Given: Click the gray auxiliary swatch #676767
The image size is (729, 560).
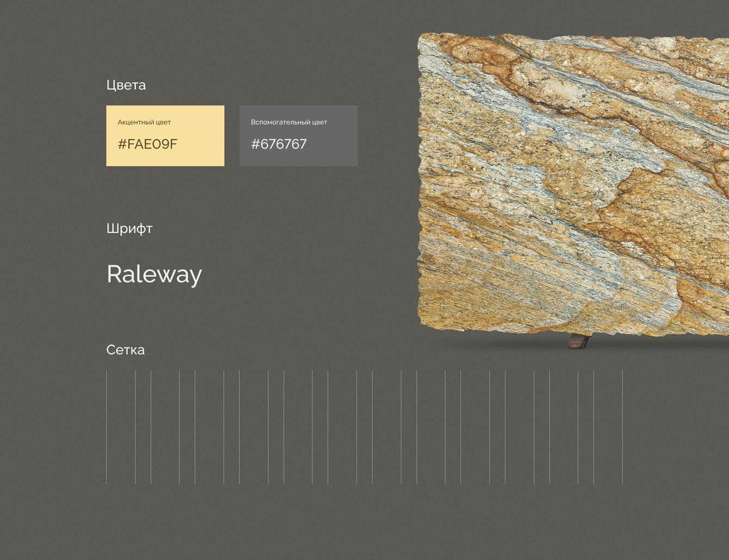Looking at the screenshot, I should coord(298,135).
